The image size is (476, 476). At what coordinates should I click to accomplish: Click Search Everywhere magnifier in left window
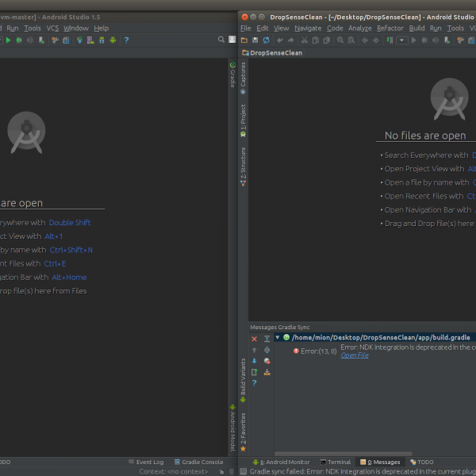(x=221, y=40)
